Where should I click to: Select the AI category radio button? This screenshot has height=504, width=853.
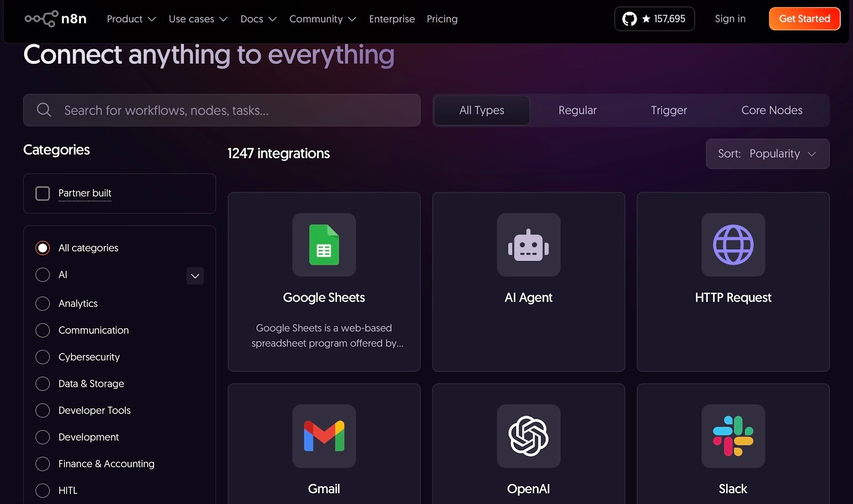43,275
